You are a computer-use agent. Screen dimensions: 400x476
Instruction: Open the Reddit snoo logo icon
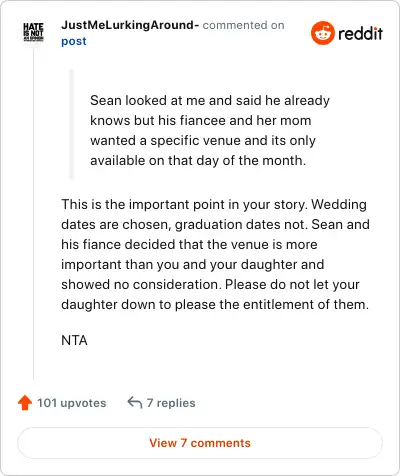pyautogui.click(x=322, y=33)
